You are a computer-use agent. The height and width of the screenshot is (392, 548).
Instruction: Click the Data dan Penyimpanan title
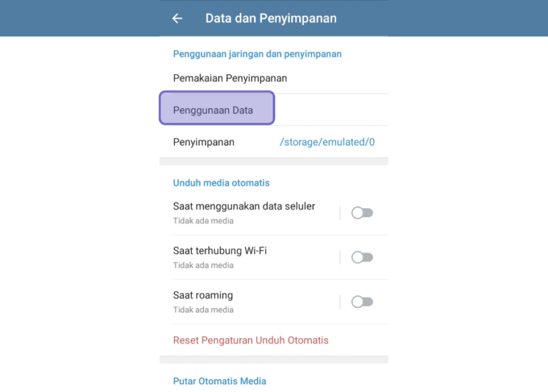271,18
